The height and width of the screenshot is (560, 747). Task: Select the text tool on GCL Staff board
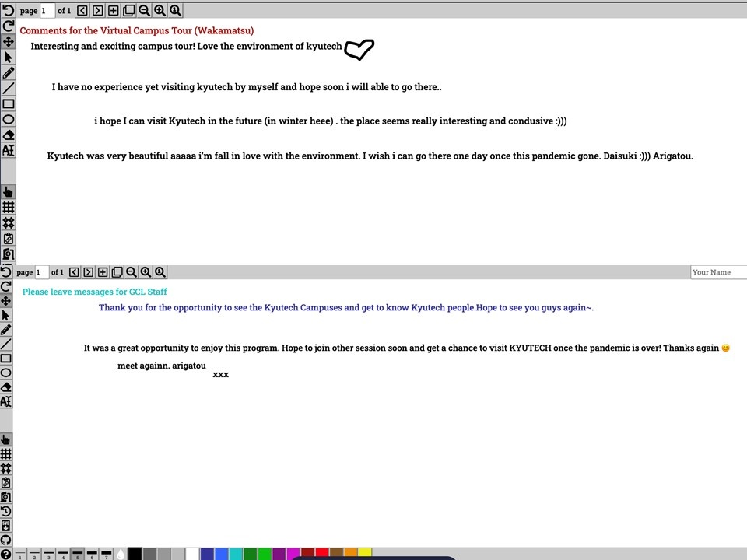coord(5,401)
